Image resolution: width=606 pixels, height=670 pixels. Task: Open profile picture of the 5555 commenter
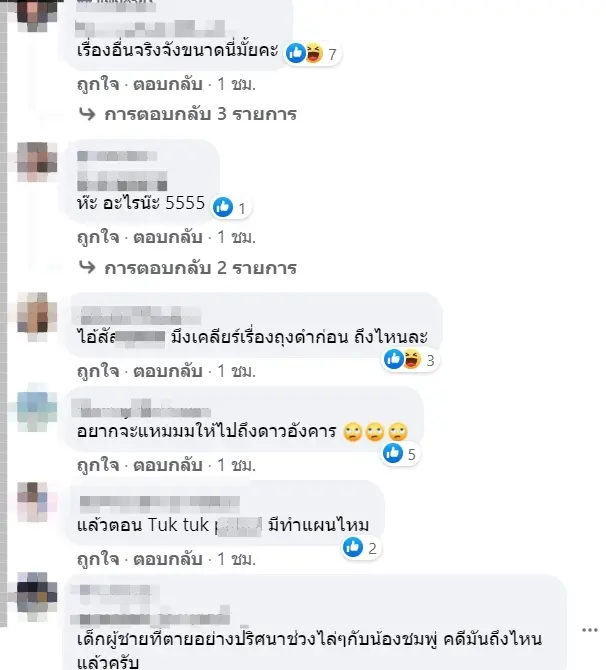coord(37,162)
